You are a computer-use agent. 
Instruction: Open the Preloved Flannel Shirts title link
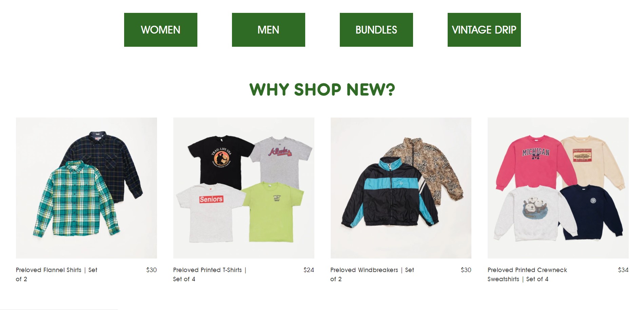57,274
